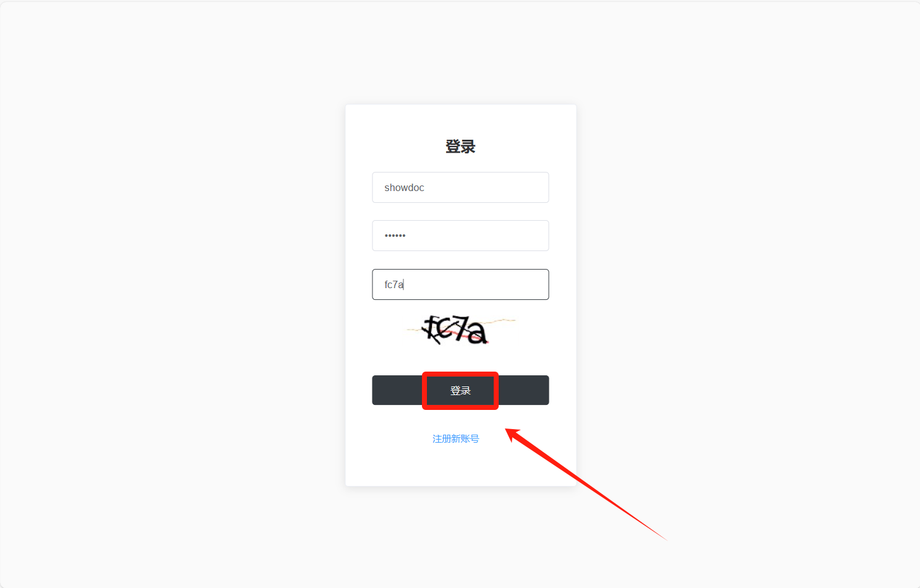Click the white card area below the register link
920x588 pixels.
(460, 467)
